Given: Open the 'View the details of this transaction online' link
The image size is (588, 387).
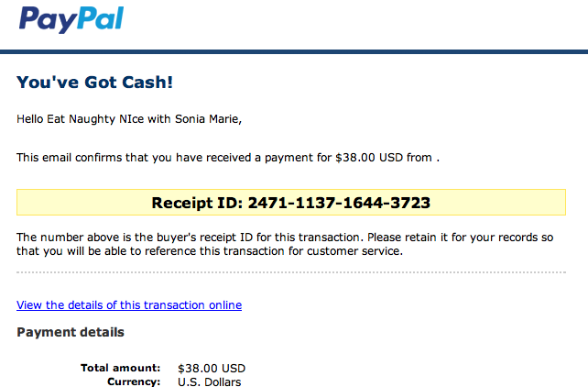Looking at the screenshot, I should click(x=129, y=304).
